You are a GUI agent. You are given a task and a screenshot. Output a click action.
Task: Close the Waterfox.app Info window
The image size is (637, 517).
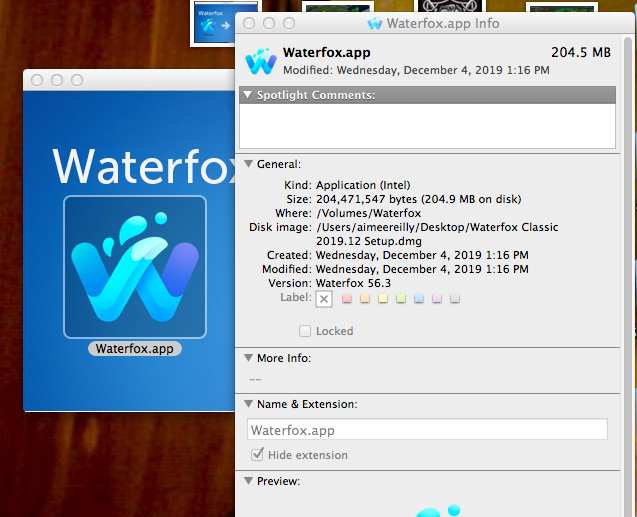pos(249,23)
